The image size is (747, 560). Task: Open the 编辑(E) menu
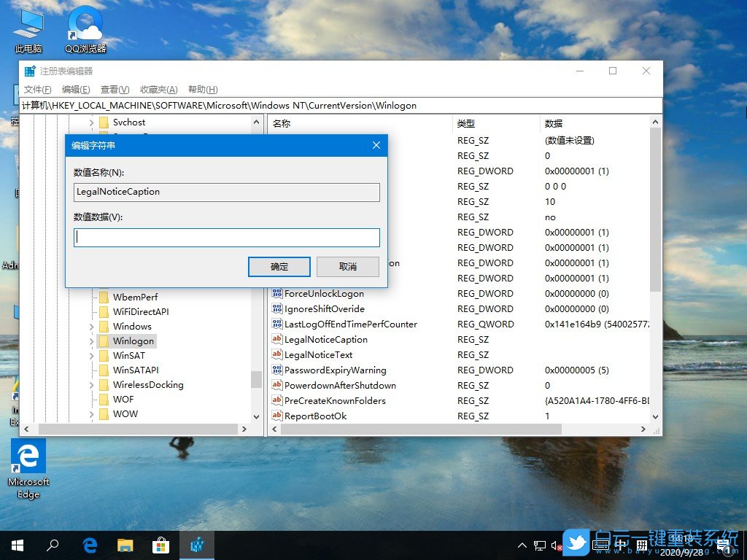[x=74, y=89]
